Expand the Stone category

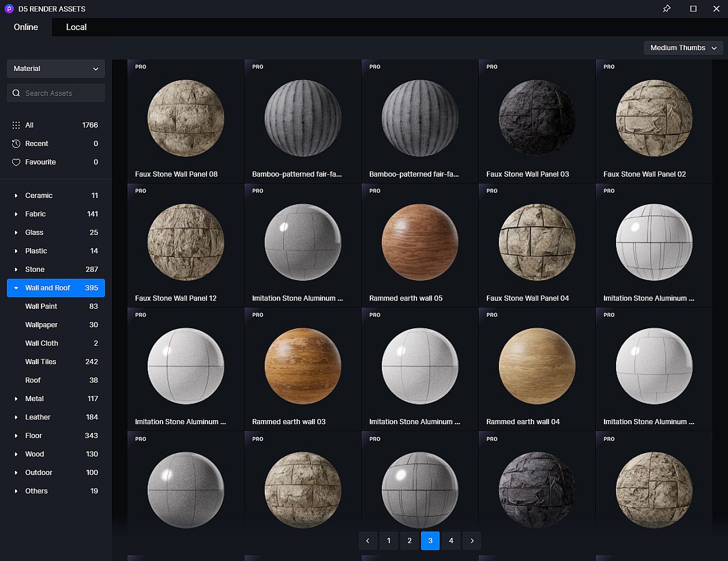[16, 270]
